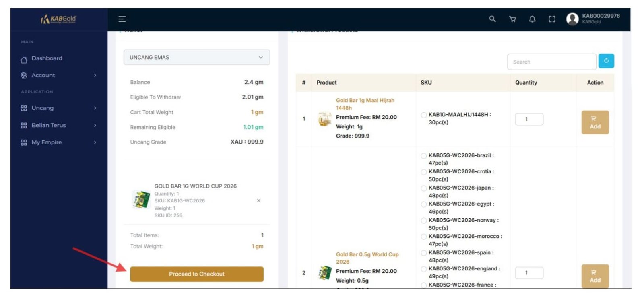Expand Uncang submenu chevron

pyautogui.click(x=95, y=108)
